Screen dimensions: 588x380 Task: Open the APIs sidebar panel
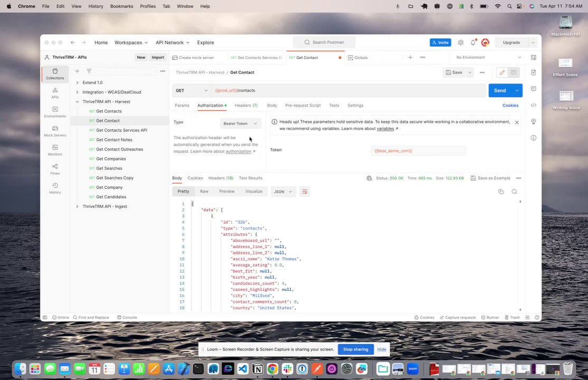[55, 93]
